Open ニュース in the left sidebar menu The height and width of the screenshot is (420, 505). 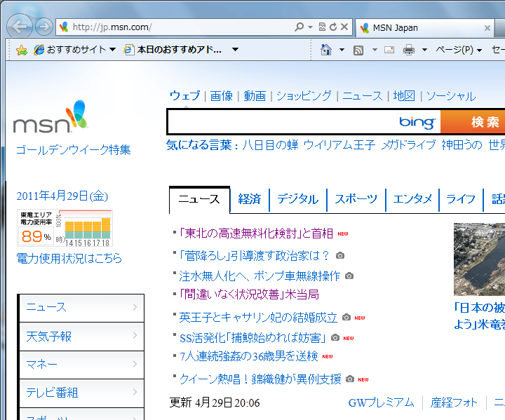pos(82,308)
